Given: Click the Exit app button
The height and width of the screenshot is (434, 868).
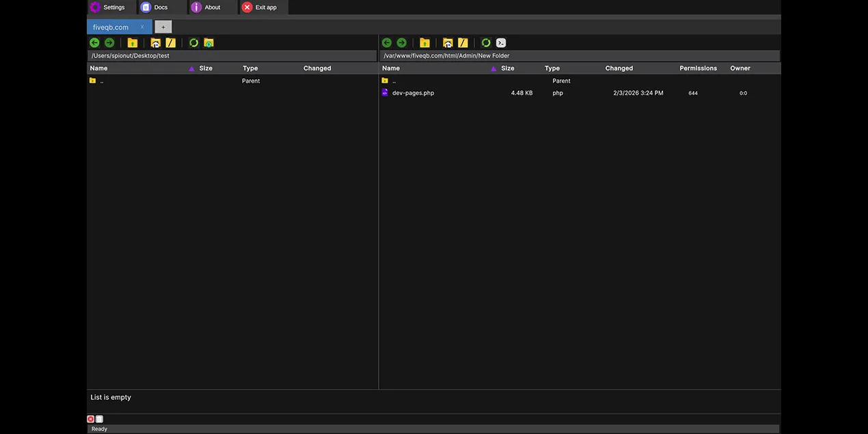Looking at the screenshot, I should 262,7.
